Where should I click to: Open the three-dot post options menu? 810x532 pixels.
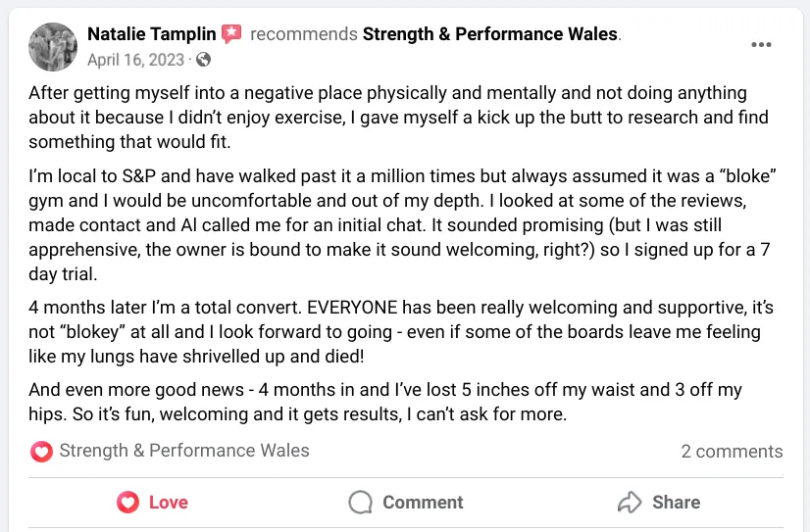[761, 45]
